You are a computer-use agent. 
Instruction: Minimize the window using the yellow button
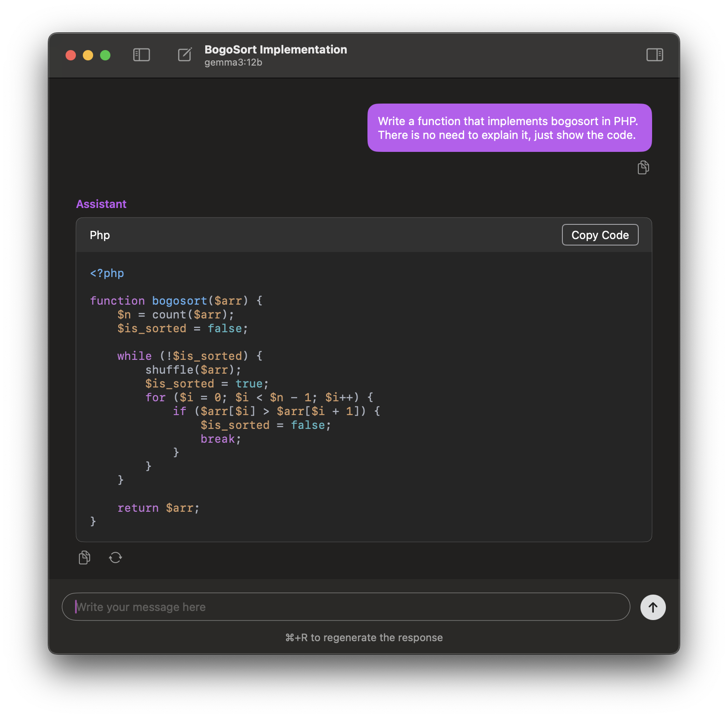(x=88, y=55)
